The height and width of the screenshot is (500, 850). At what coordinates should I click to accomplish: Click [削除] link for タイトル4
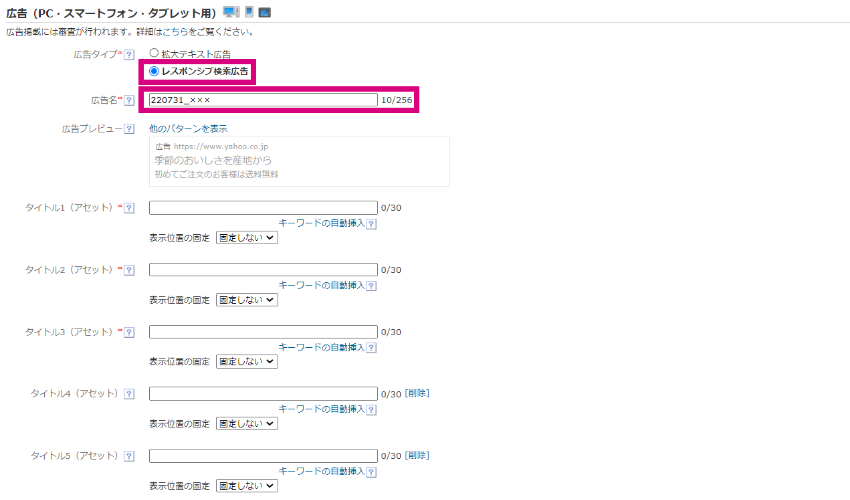417,393
